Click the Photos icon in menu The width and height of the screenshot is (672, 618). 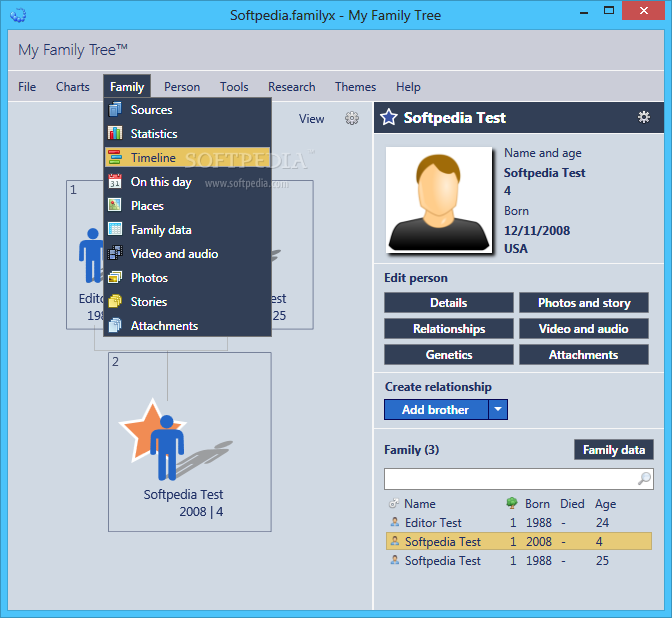(115, 277)
